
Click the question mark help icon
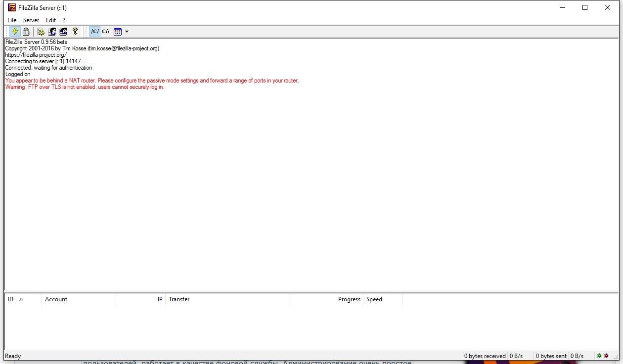(x=75, y=32)
